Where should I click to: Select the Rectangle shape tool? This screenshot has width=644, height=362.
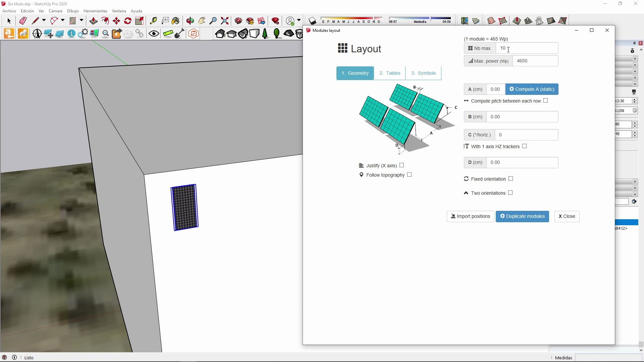pos(72,21)
